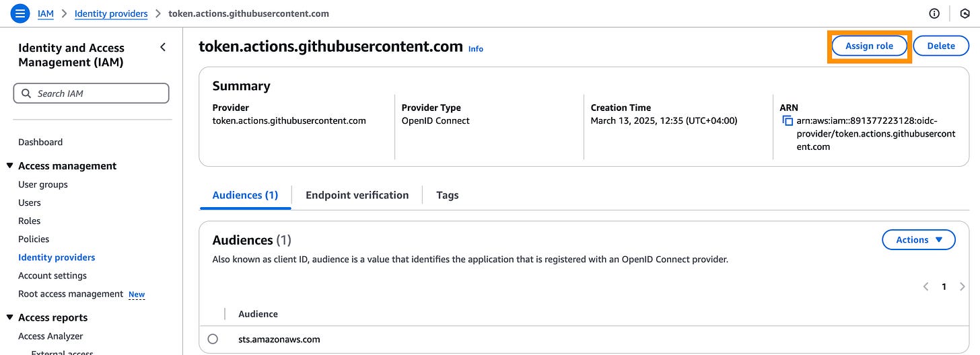Open the IAM breadcrumb link
This screenshot has height=355, width=980.
(x=45, y=13)
